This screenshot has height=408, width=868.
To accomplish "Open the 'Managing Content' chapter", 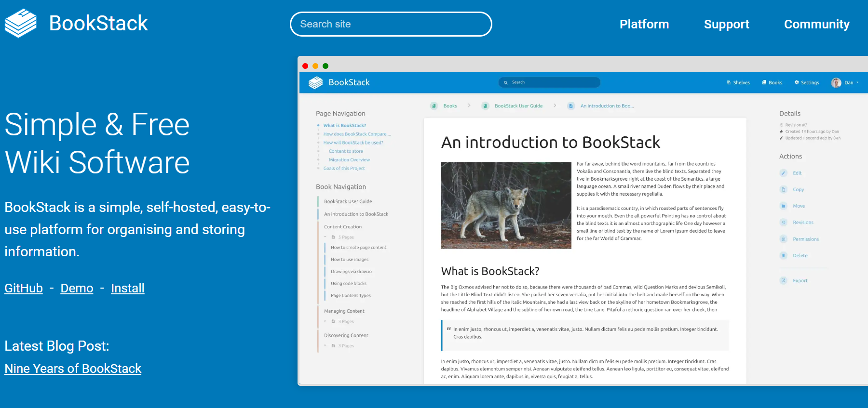I will (x=344, y=311).
